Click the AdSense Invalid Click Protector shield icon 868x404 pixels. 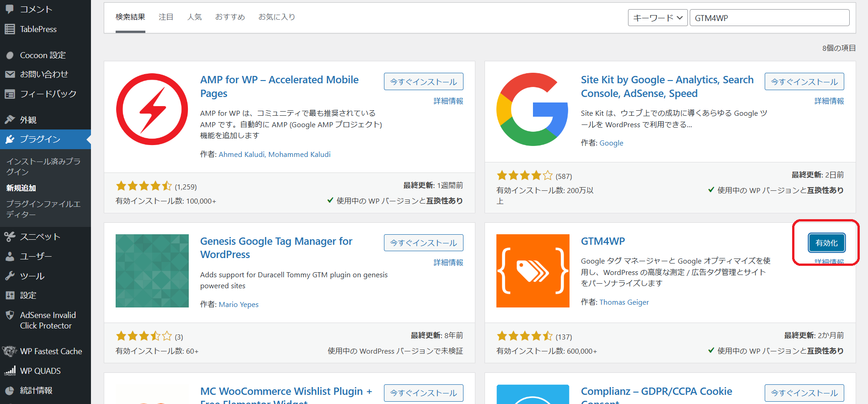[10, 315]
